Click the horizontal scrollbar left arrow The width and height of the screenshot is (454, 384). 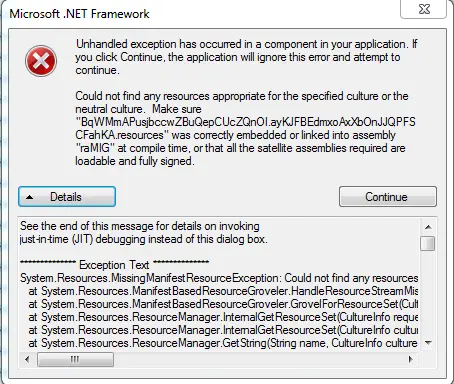click(27, 359)
